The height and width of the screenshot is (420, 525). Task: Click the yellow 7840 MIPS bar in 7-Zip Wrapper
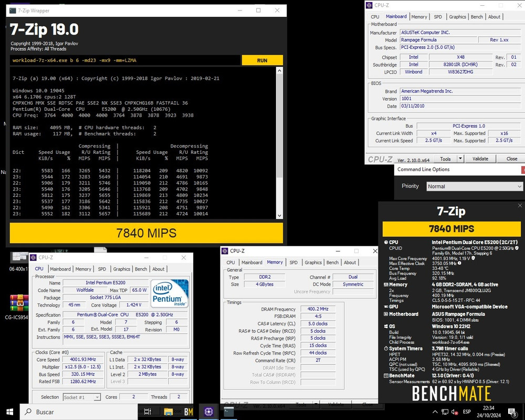tap(146, 233)
